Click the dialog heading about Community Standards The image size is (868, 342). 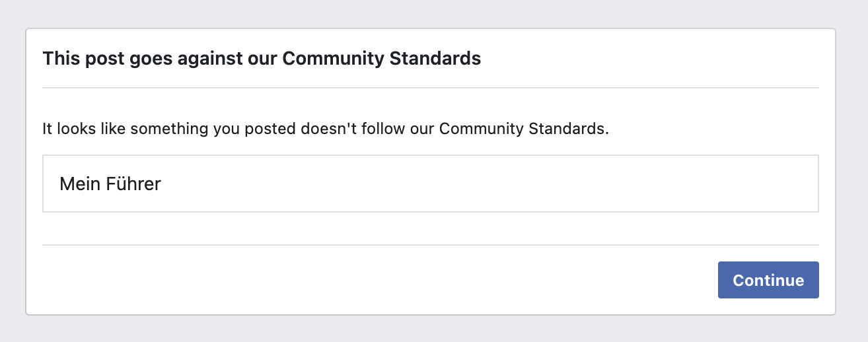[x=262, y=59]
